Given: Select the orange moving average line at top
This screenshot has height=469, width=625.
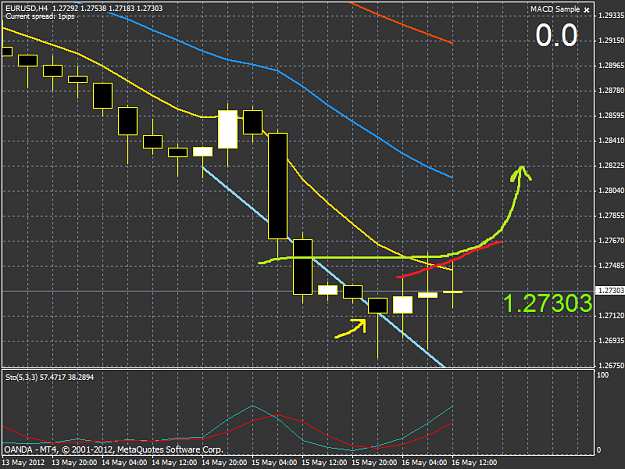Looking at the screenshot, I should click(401, 22).
